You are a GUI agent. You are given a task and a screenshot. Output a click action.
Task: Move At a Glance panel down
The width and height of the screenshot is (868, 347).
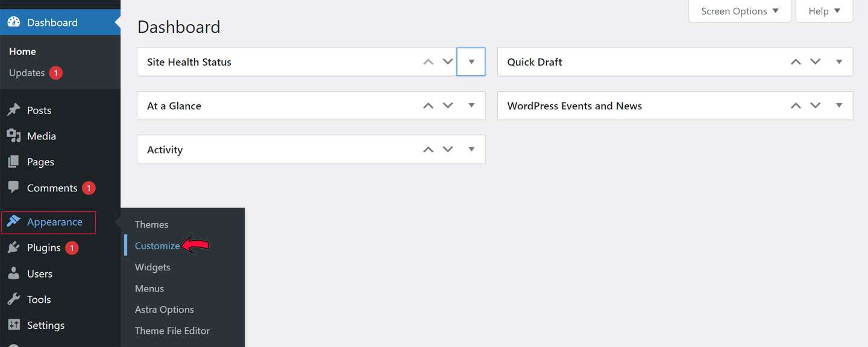click(x=448, y=106)
